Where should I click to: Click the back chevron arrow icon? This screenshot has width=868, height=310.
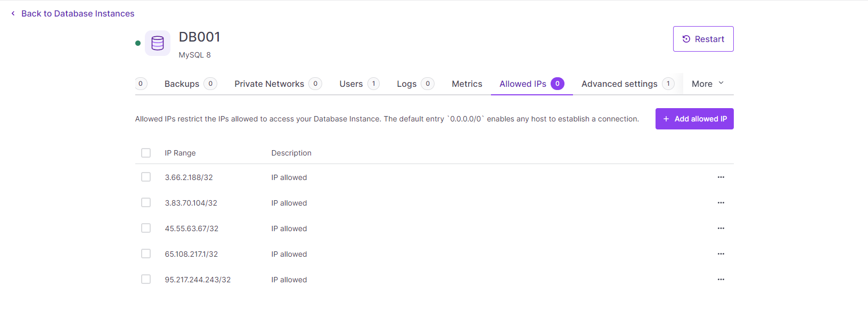13,13
